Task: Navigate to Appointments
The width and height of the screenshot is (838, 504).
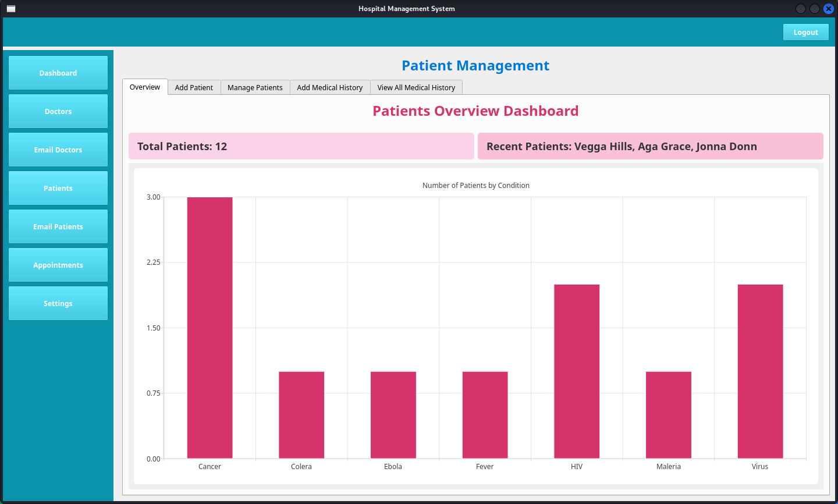Action: pyautogui.click(x=58, y=265)
